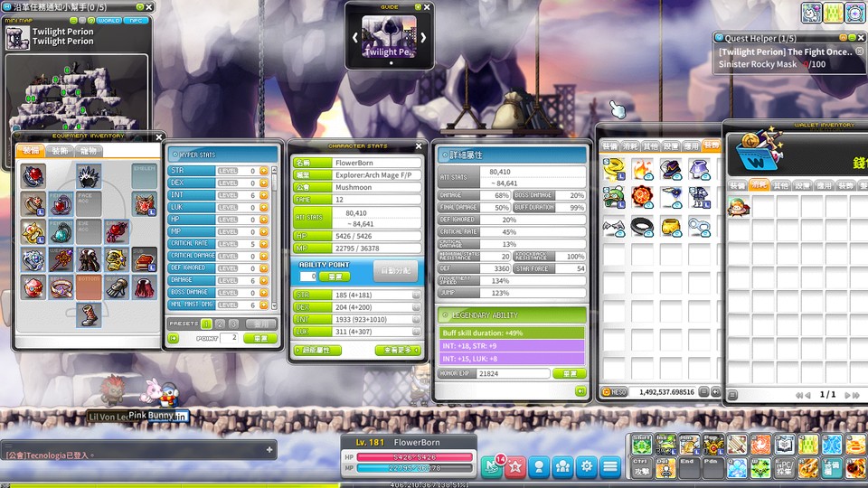Select the ring-shaped item in the inventory
The image size is (868, 488).
642,226
